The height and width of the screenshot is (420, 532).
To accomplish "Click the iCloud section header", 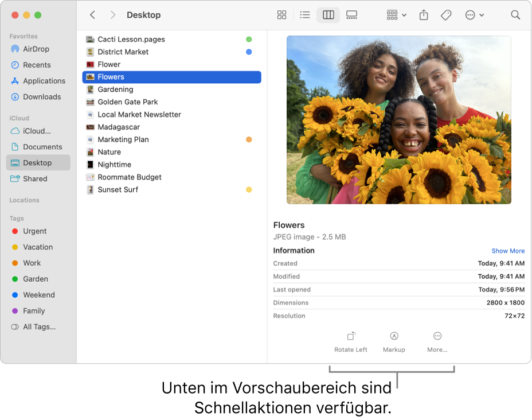I will coord(19,118).
